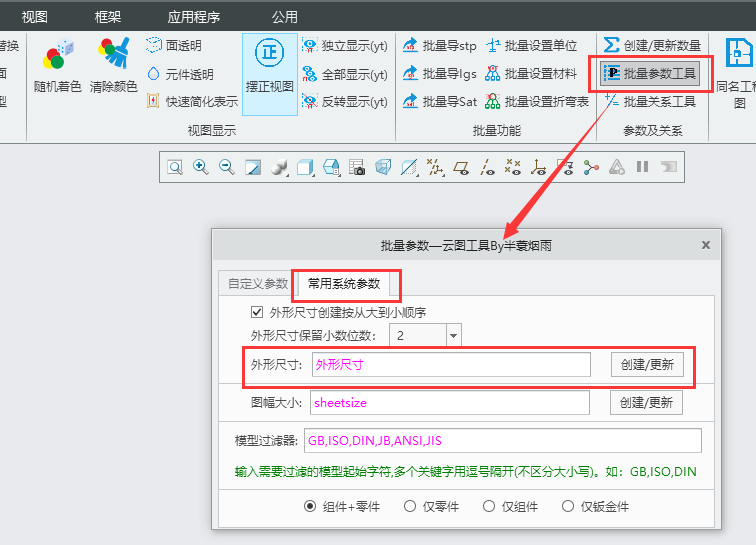Toggle 外形尺寸创建按从大到小顺序 checkbox
Image resolution: width=756 pixels, height=545 pixels.
pos(257,312)
